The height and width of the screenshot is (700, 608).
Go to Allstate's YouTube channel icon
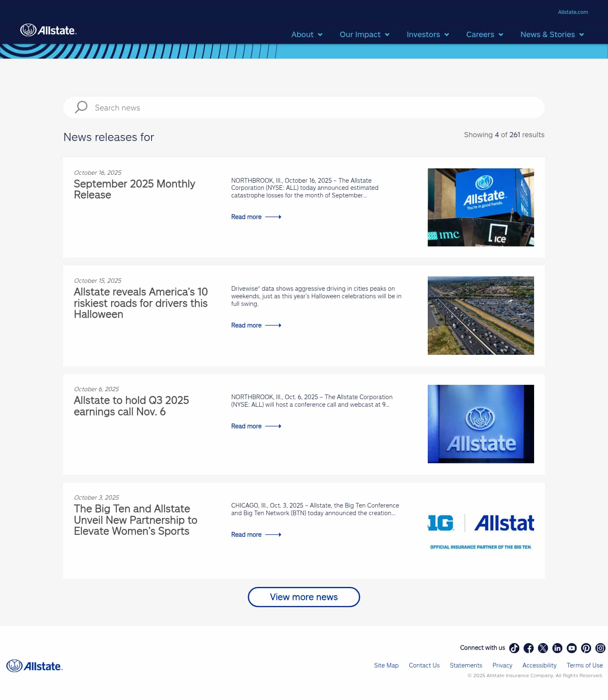tap(572, 648)
